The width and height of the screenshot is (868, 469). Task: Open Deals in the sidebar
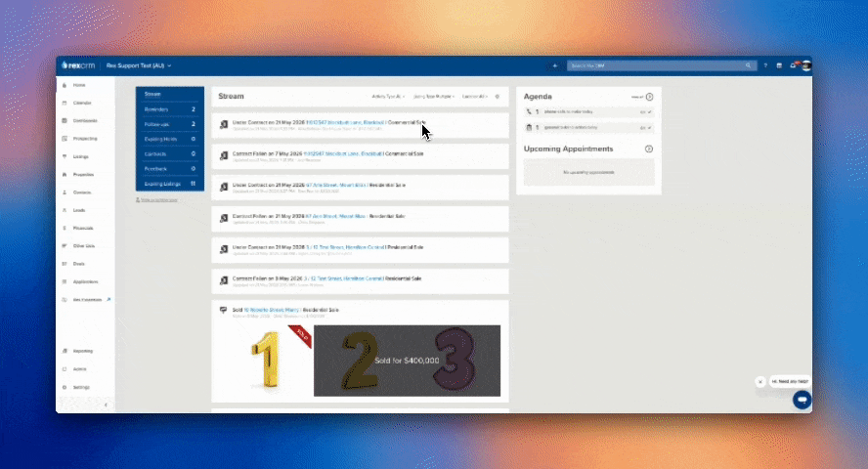pyautogui.click(x=78, y=264)
